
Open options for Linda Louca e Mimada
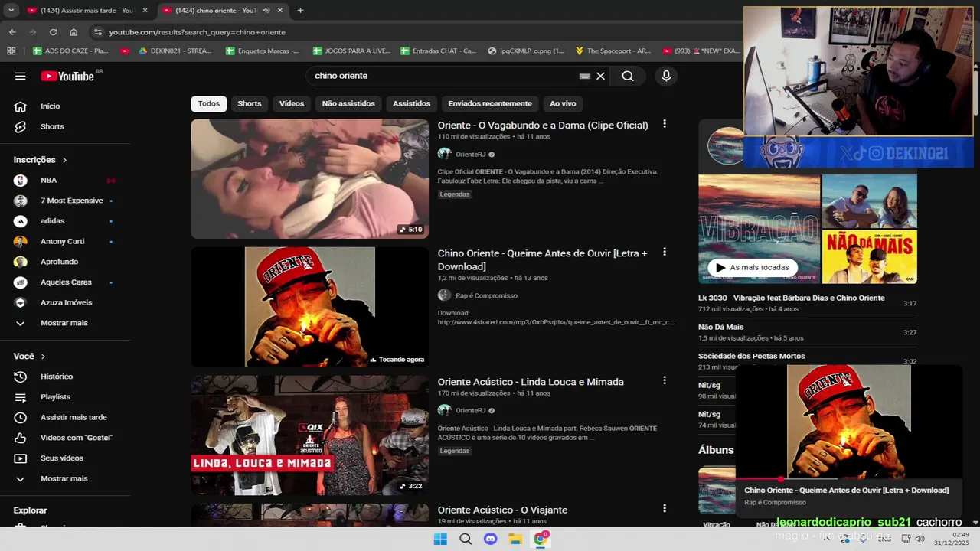[x=665, y=380]
